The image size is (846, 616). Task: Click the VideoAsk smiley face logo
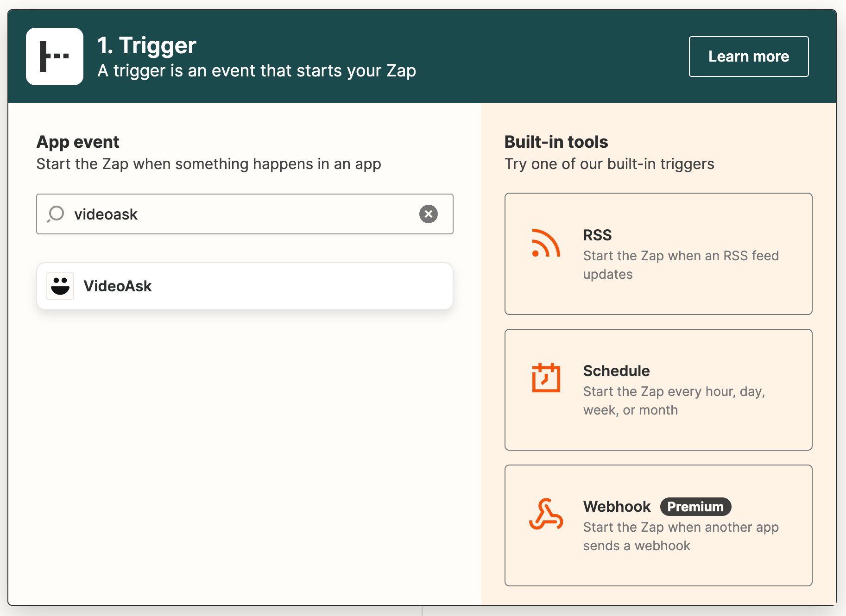60,286
